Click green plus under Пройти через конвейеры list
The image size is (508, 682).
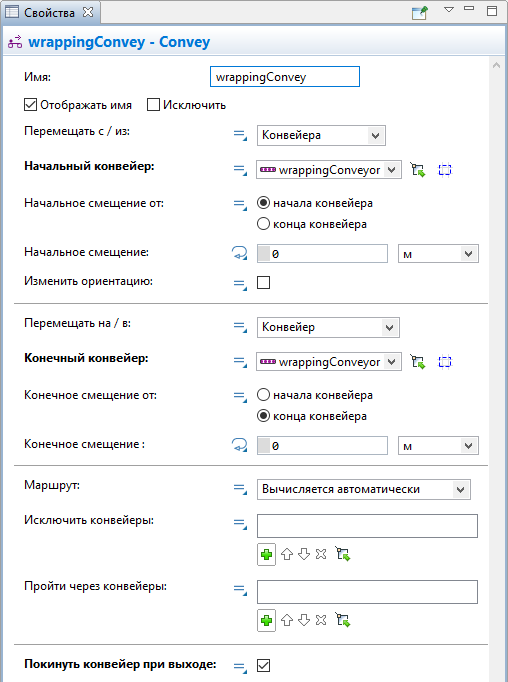(266, 620)
